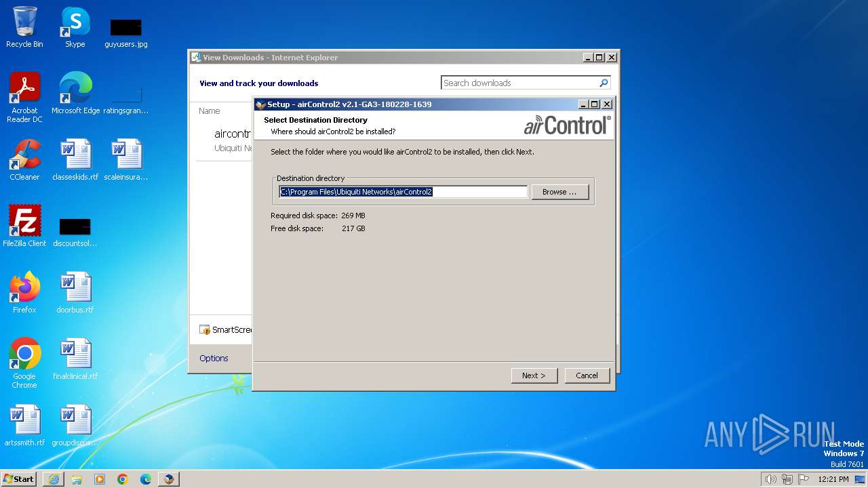Minimize the airControl2 setup window
The width and height of the screenshot is (868, 488).
(x=583, y=104)
